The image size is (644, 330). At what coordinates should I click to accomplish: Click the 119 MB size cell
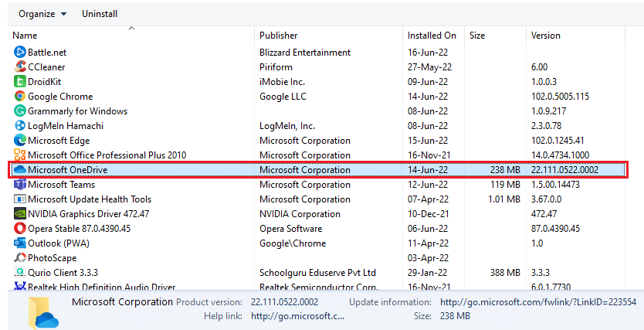tap(505, 185)
